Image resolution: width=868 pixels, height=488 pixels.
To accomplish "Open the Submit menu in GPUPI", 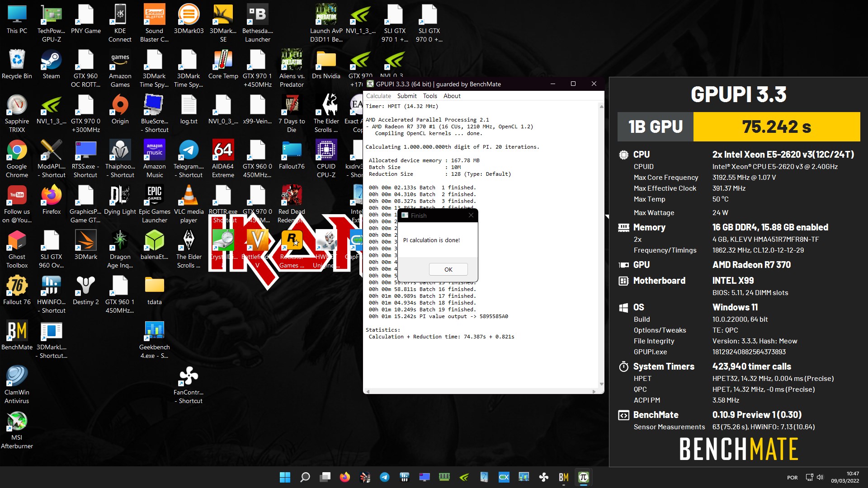I will click(x=407, y=96).
